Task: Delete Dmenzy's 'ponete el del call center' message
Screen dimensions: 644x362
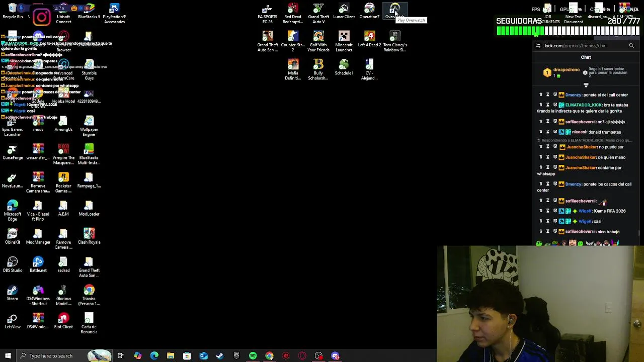Action: tap(541, 95)
